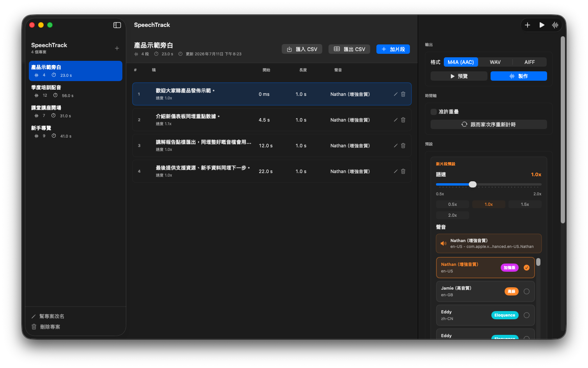Choose 2.0x speed preset

pyautogui.click(x=452, y=215)
